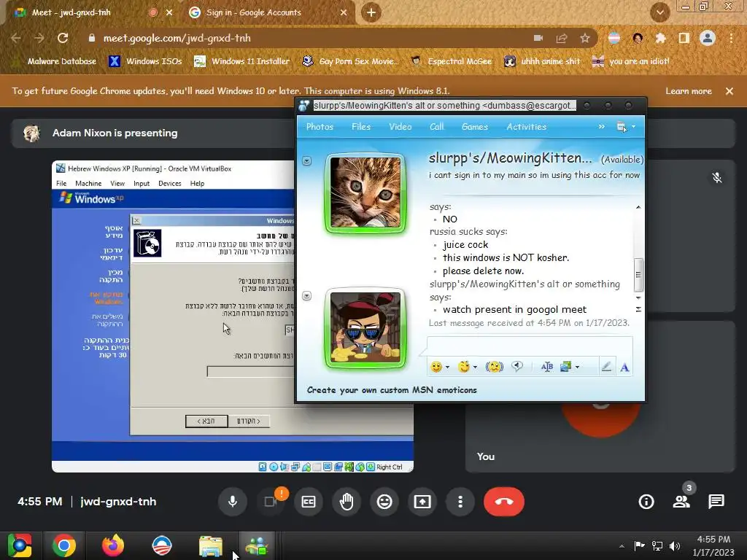Image resolution: width=747 pixels, height=560 pixels.
Task: Open Games in the MSN chat toolbar
Action: pos(474,127)
